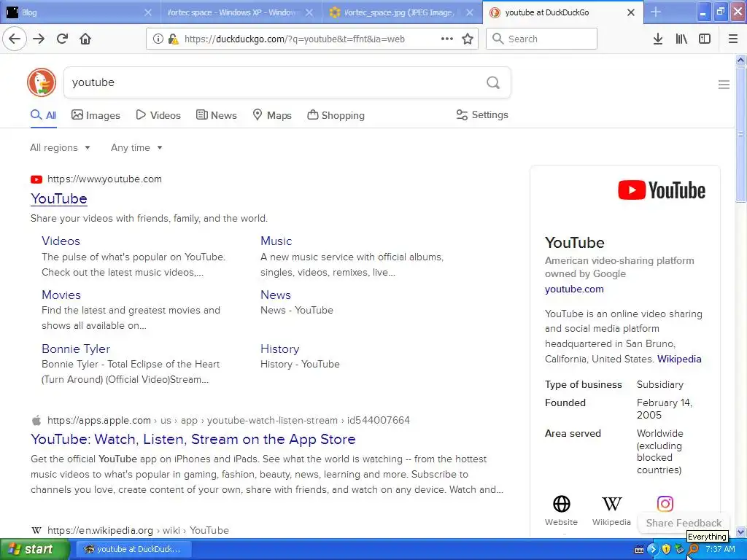
Task: Click the magnifier search button in DuckDuckGo box
Action: [x=493, y=83]
